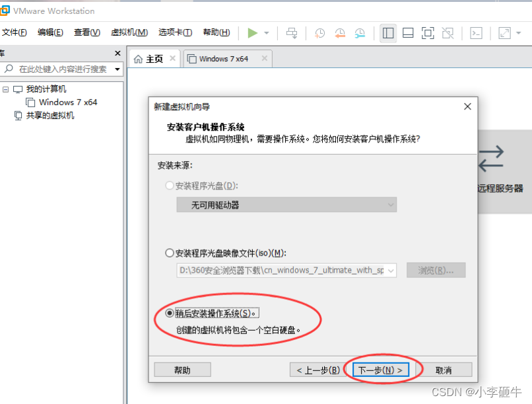Select the 稍后安装操作系统(S) radio button

170,313
